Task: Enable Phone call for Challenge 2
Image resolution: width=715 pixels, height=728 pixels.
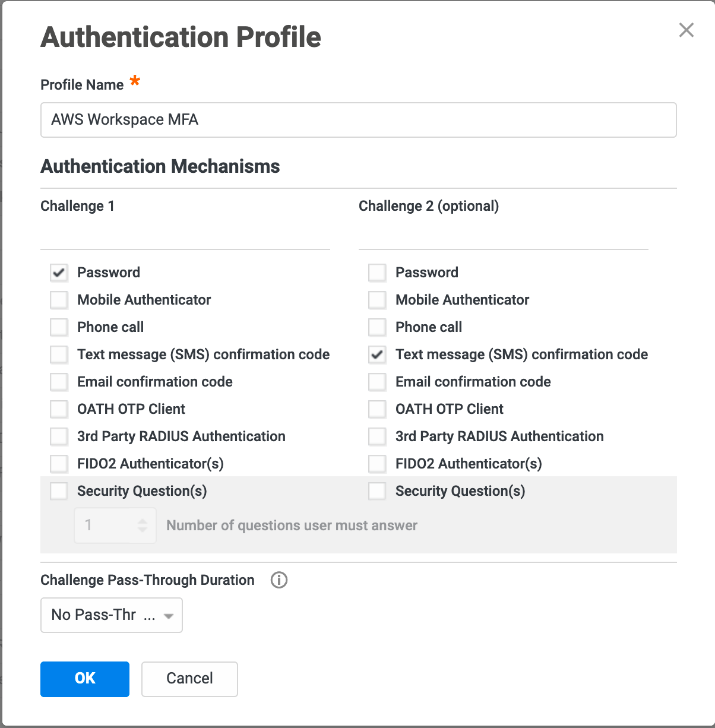Action: coord(377,327)
